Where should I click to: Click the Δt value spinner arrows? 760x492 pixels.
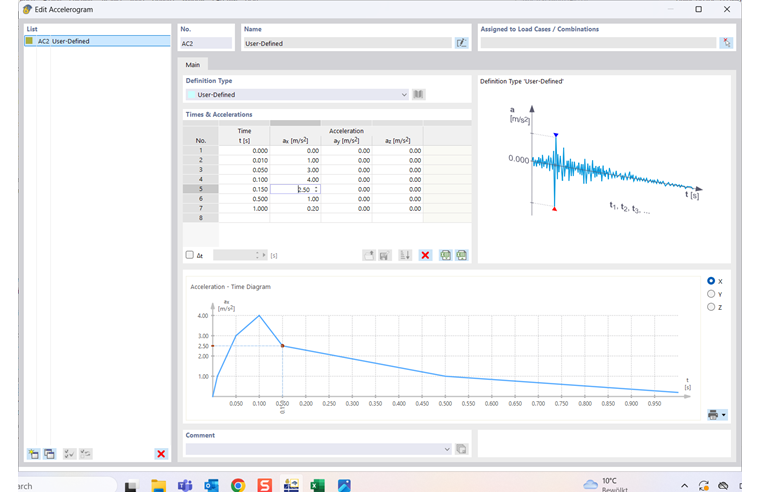257,255
